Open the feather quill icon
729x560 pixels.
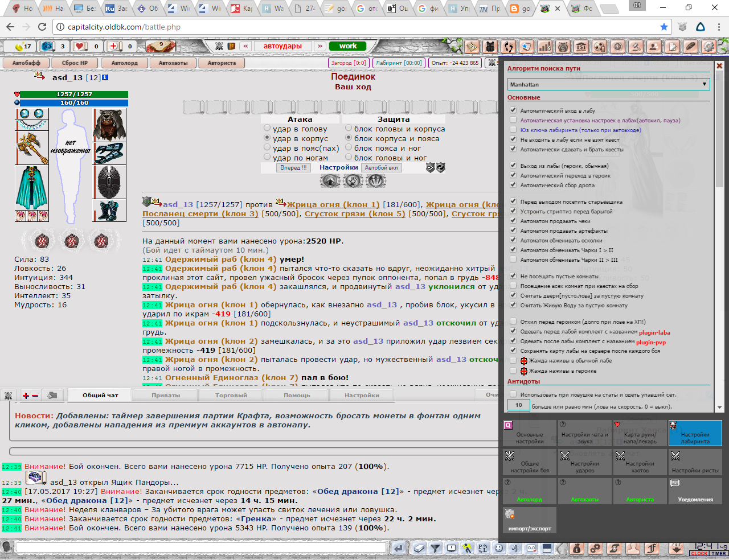pos(690,47)
